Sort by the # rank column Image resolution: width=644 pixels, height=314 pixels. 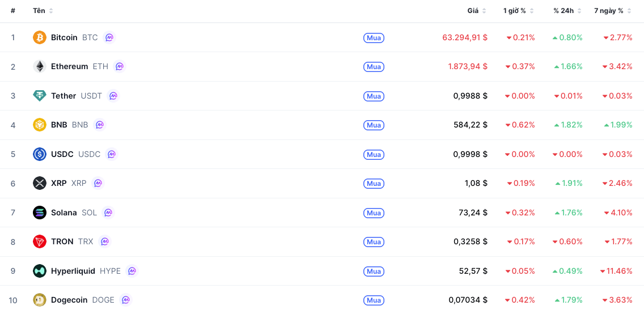tap(13, 11)
